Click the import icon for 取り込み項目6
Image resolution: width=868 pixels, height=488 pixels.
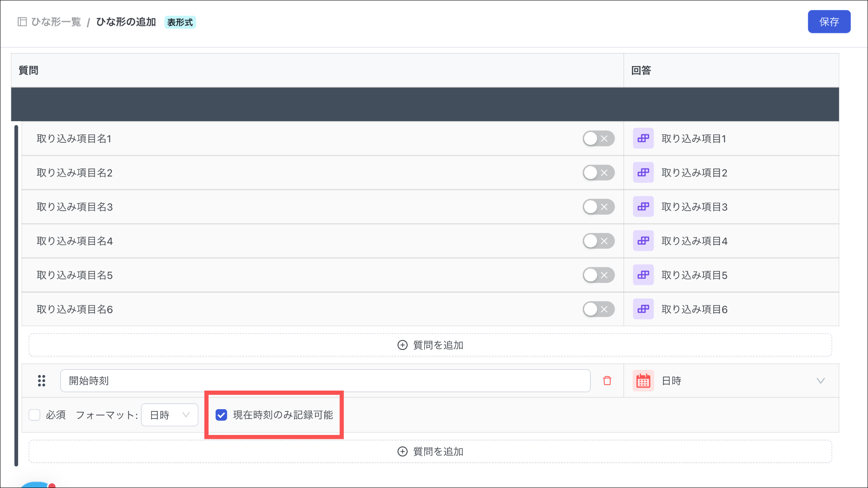coord(643,309)
